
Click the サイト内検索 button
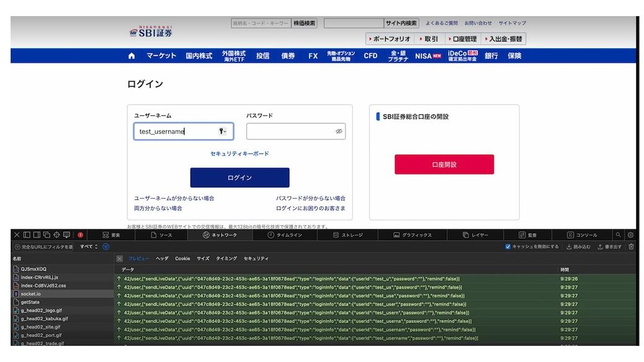[x=401, y=23]
